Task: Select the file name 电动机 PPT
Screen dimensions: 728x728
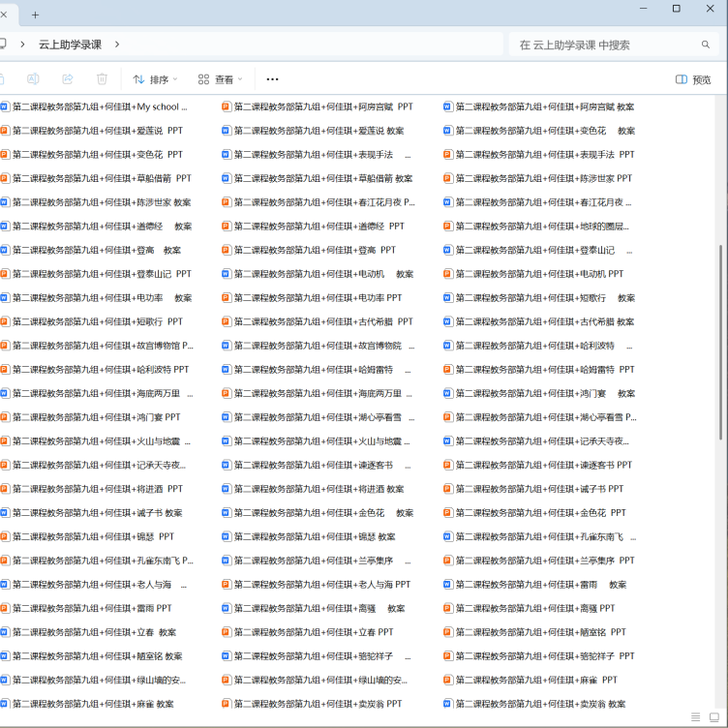Action: pyautogui.click(x=539, y=274)
